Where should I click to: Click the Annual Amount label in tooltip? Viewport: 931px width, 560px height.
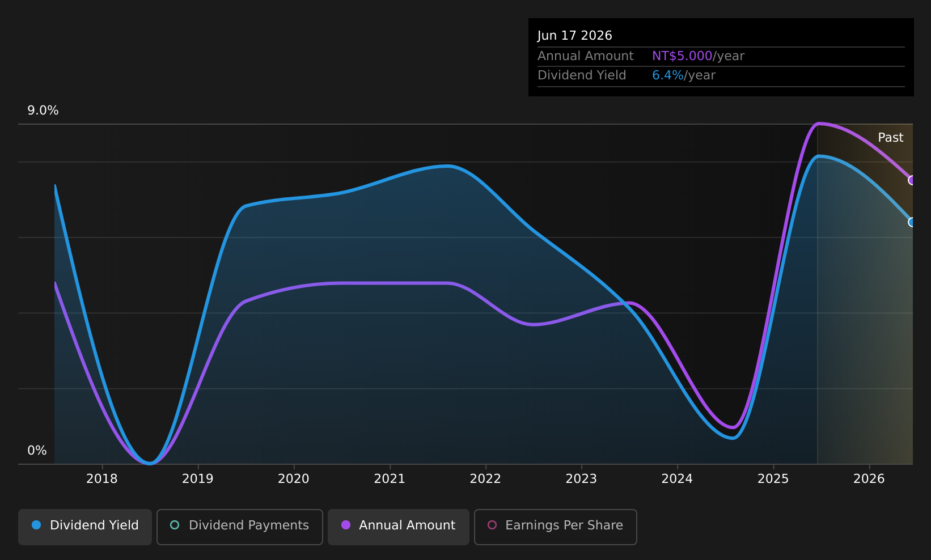(586, 56)
